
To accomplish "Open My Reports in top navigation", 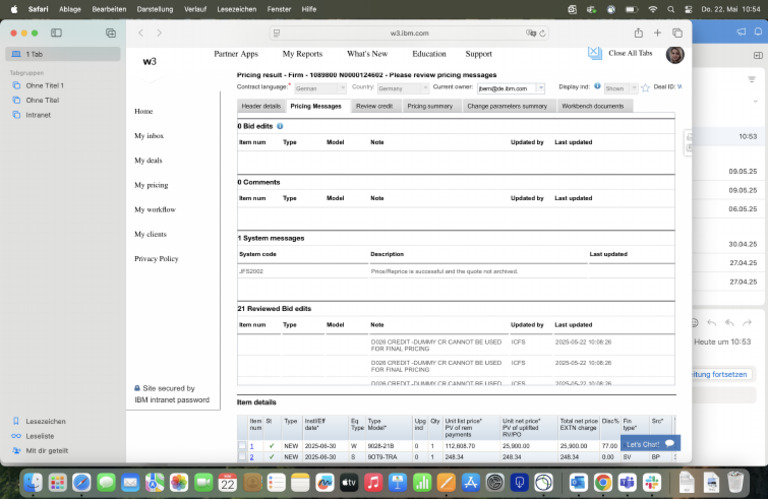I will tap(302, 54).
